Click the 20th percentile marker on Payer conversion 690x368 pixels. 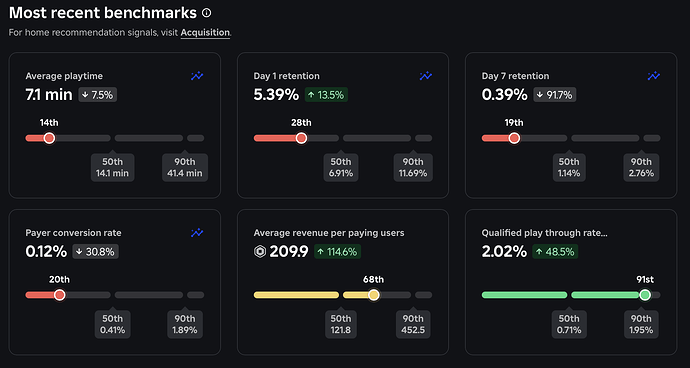click(59, 295)
